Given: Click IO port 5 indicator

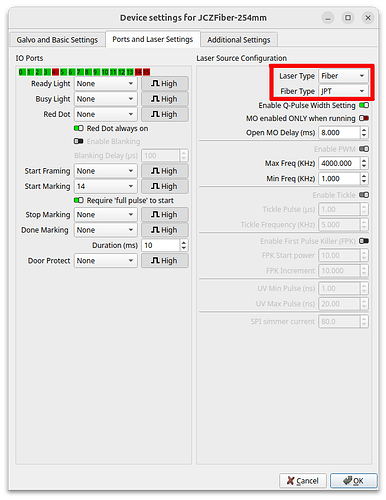Looking at the screenshot, I should (63, 72).
